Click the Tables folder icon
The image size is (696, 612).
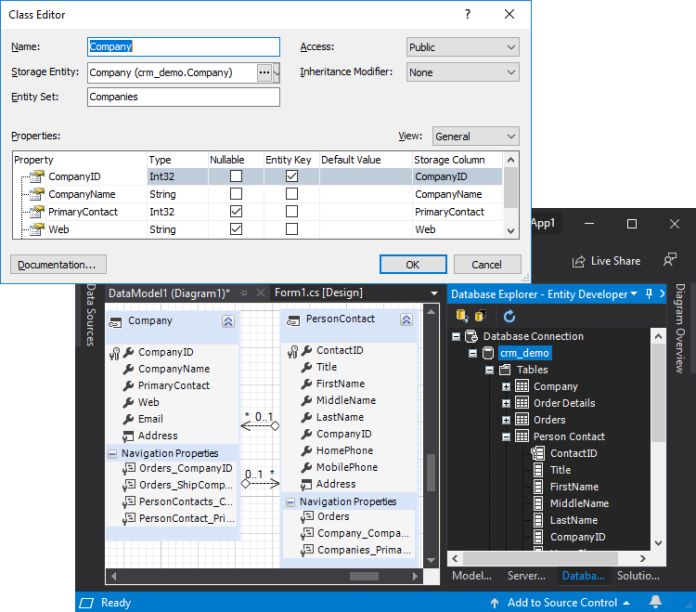tap(505, 369)
